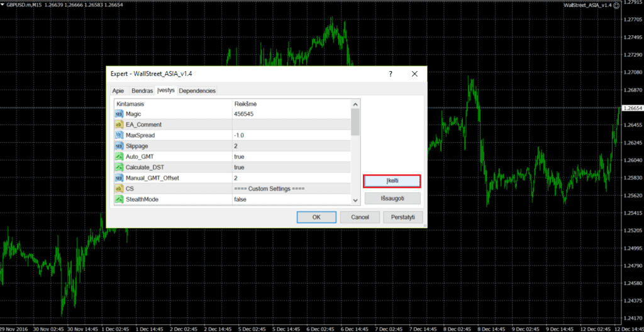Click the Calculate_DST variable name
The image size is (644, 332).
click(145, 167)
